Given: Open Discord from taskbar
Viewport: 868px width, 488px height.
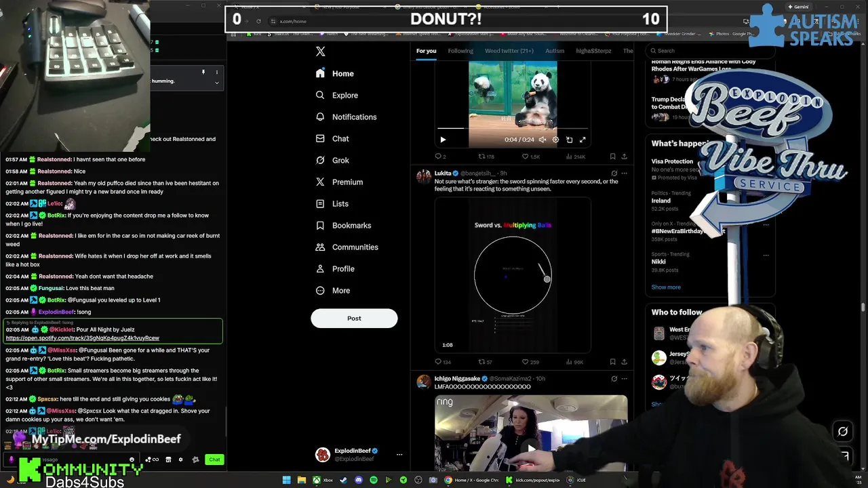Looking at the screenshot, I should (x=359, y=480).
